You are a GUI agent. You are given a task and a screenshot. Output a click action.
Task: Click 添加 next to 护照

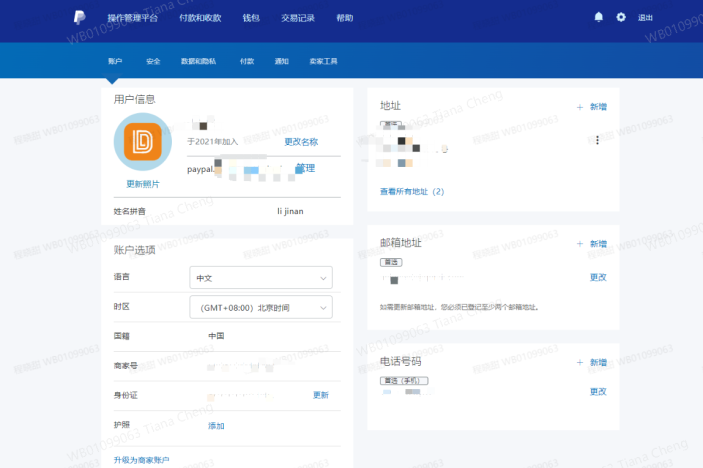[216, 426]
